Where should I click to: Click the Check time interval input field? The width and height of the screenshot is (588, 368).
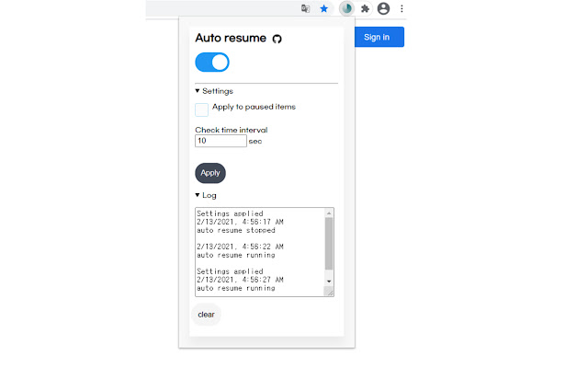[x=220, y=141]
